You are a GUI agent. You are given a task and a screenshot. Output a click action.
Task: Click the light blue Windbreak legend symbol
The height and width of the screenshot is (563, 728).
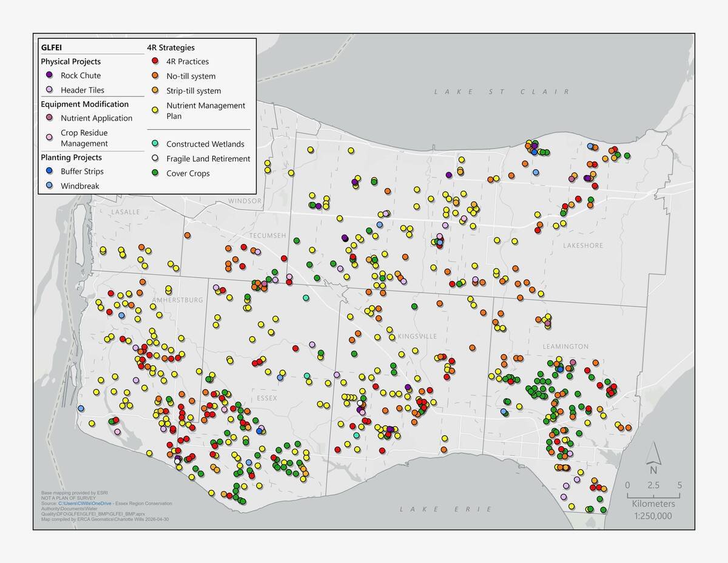(50, 186)
